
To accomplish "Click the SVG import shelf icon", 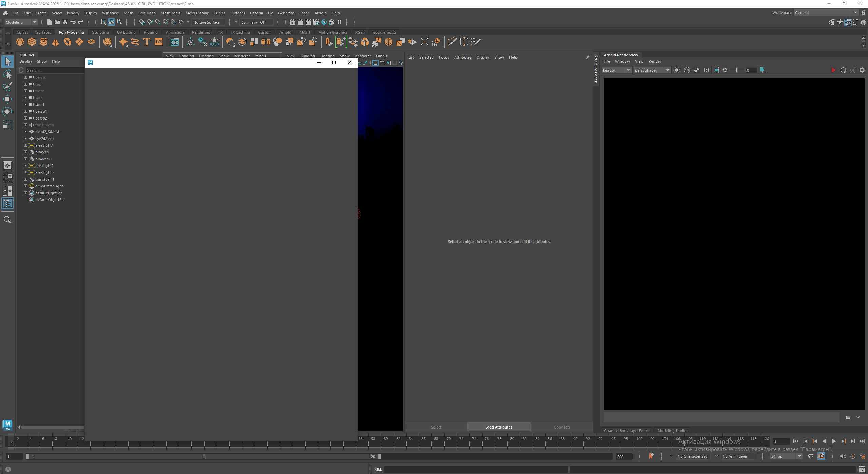I will (x=159, y=42).
